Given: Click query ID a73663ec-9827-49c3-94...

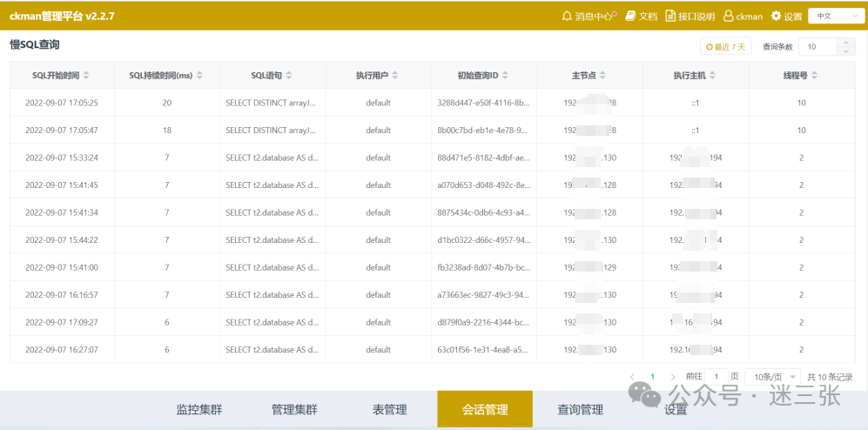Looking at the screenshot, I should point(484,295).
